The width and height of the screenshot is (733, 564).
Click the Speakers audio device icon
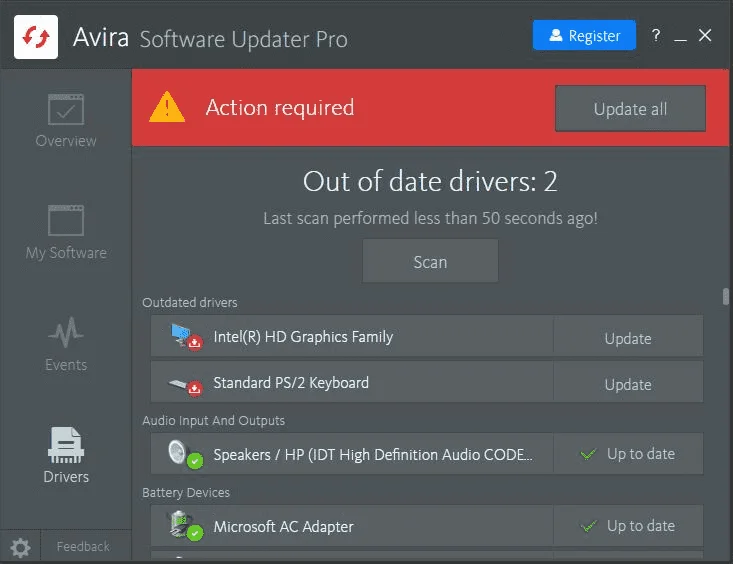click(x=185, y=454)
